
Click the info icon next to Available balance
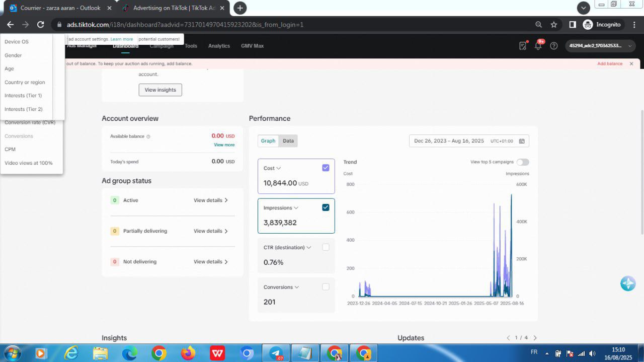(148, 136)
